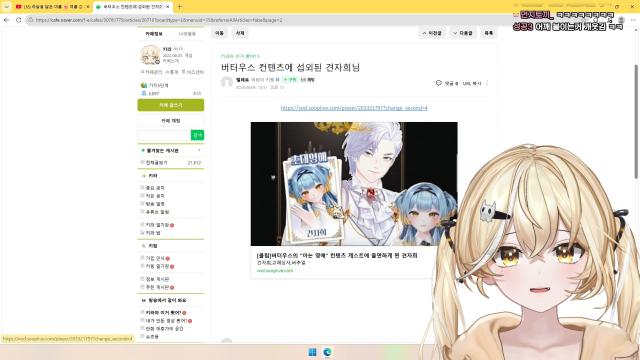Click the green board name link above title
The image size is (640, 360).
click(x=240, y=56)
